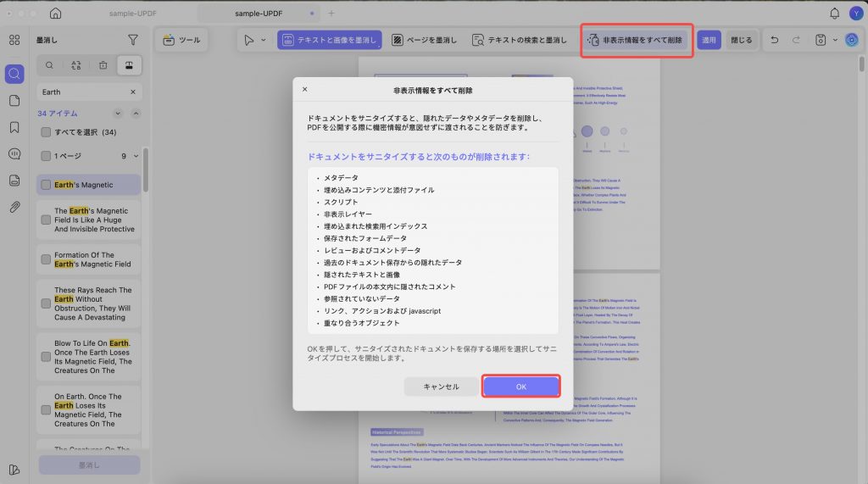The image size is (868, 484).
Task: Click the save icon in toolbar
Action: pyautogui.click(x=821, y=40)
